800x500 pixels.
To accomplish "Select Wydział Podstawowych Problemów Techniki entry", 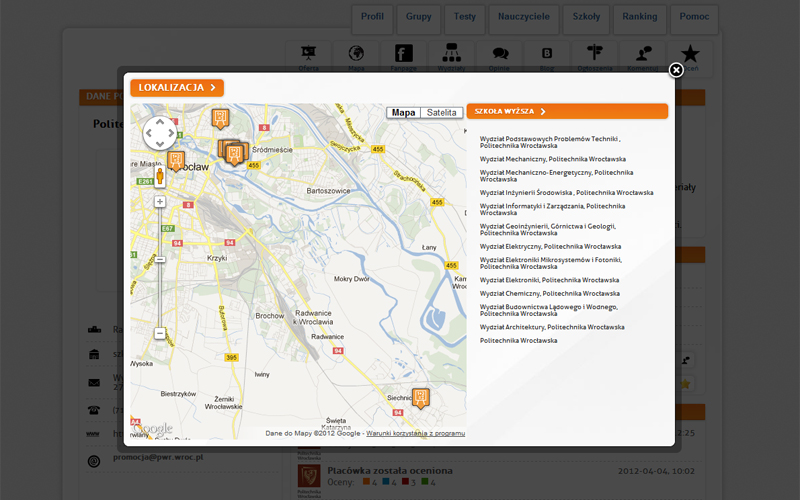I will [x=550, y=142].
